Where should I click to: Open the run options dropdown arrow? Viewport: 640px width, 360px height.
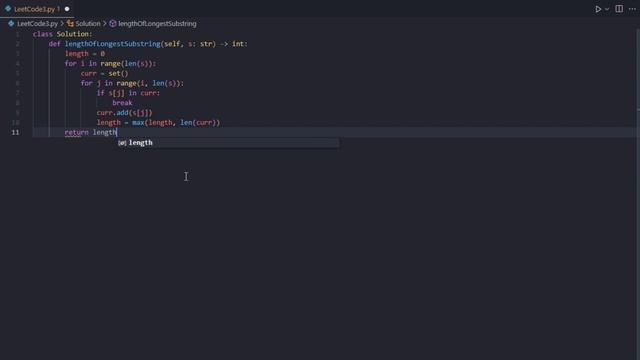(607, 9)
